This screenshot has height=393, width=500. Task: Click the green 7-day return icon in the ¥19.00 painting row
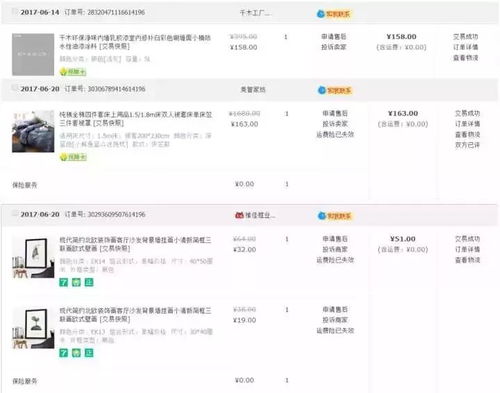(x=63, y=353)
